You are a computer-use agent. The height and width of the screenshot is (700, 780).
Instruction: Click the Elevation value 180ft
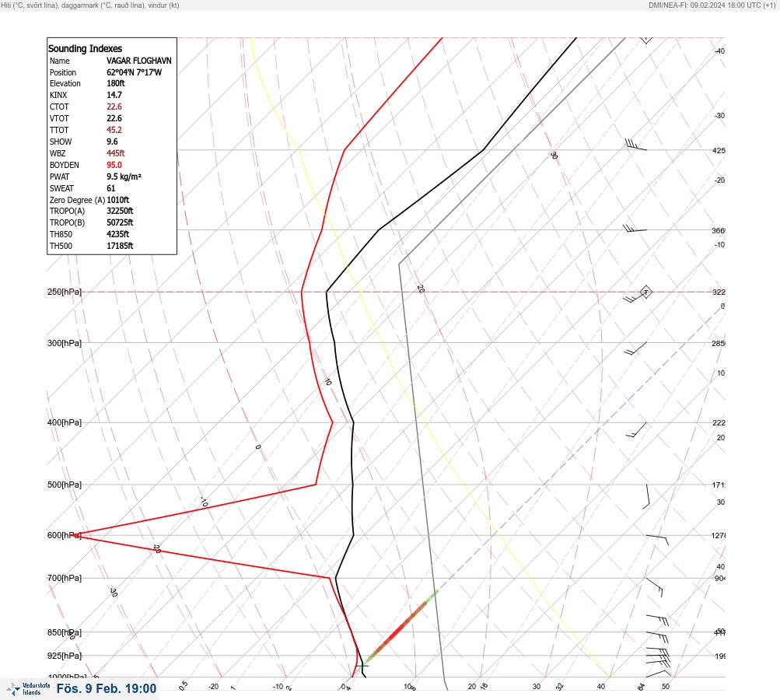coord(115,83)
